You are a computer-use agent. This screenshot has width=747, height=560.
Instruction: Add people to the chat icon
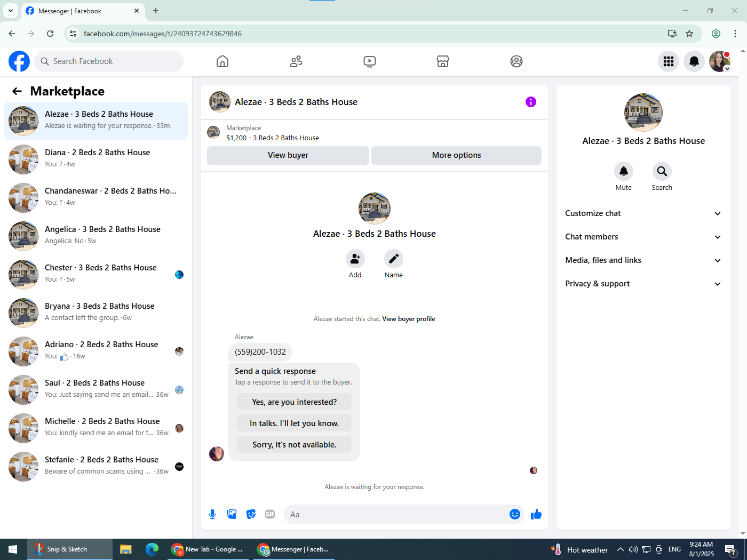[355, 259]
